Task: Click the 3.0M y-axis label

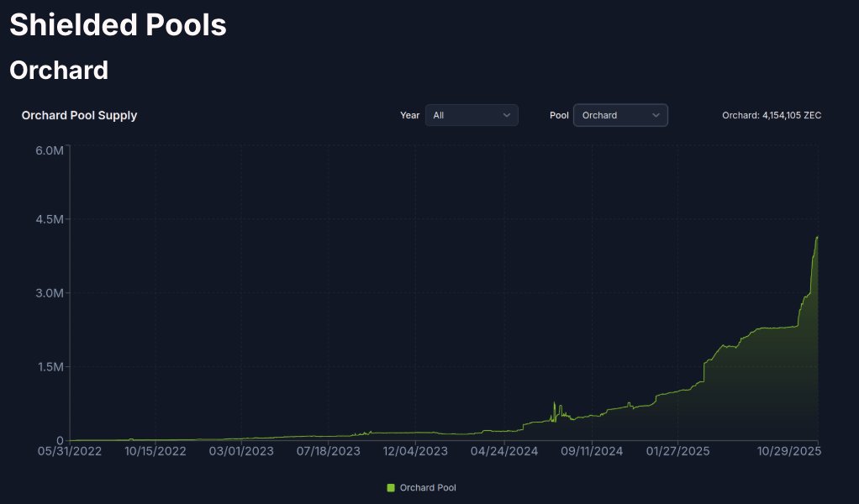Action: coord(50,293)
